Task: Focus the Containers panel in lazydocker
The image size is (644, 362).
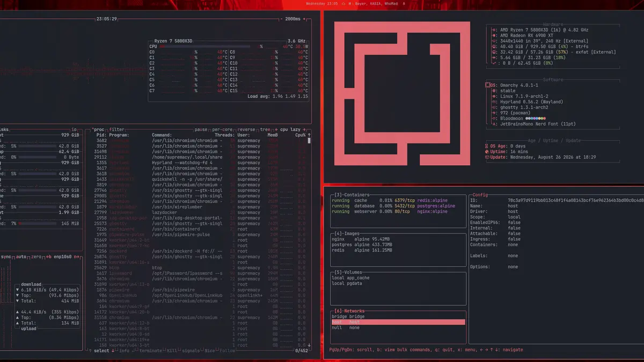Action: (x=352, y=195)
